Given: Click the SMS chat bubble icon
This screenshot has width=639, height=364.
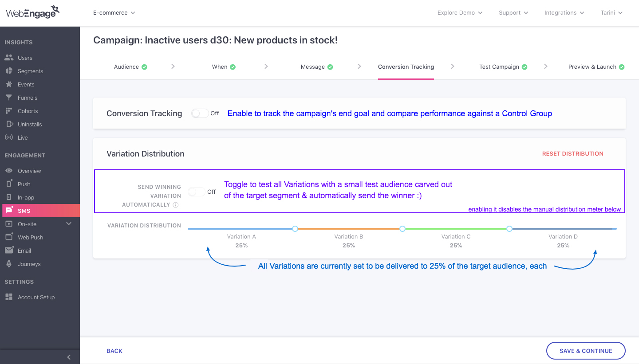Looking at the screenshot, I should (9, 211).
